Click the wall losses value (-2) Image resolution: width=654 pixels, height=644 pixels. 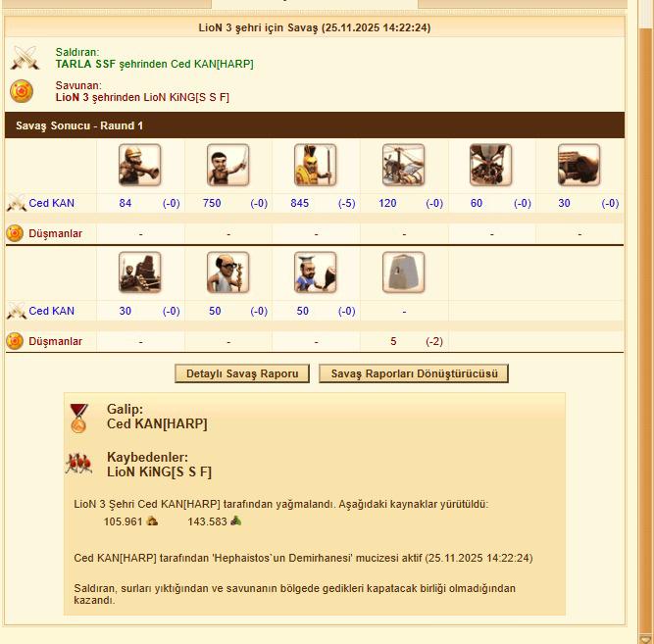(434, 341)
